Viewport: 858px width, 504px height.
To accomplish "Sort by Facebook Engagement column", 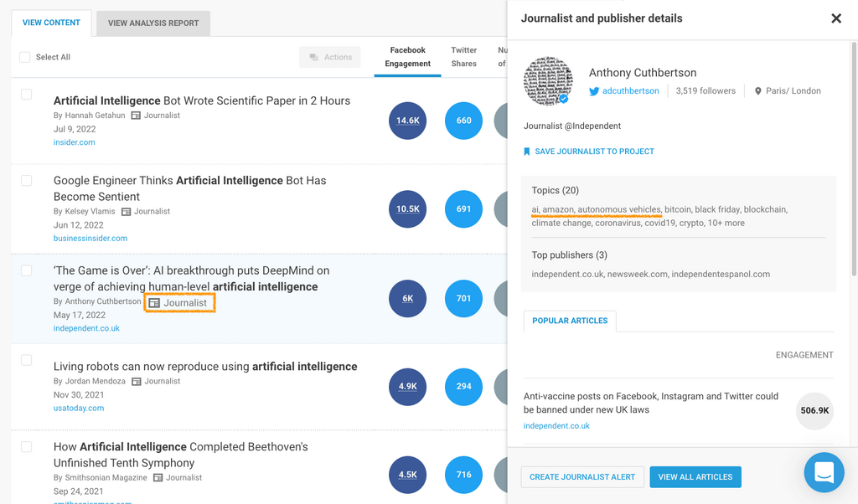I will (407, 57).
